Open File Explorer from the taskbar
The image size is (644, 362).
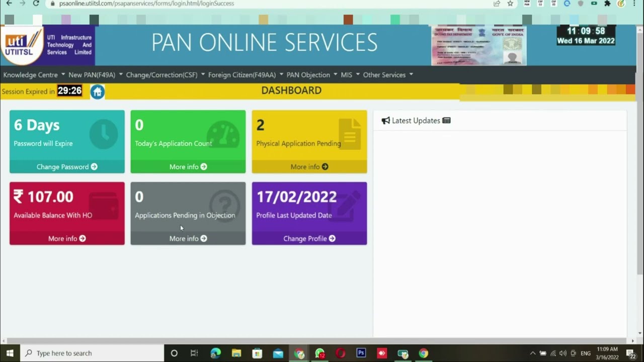pos(236,353)
